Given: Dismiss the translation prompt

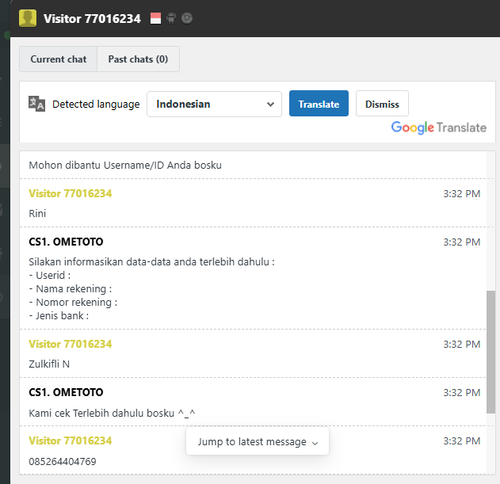Looking at the screenshot, I should click(382, 103).
